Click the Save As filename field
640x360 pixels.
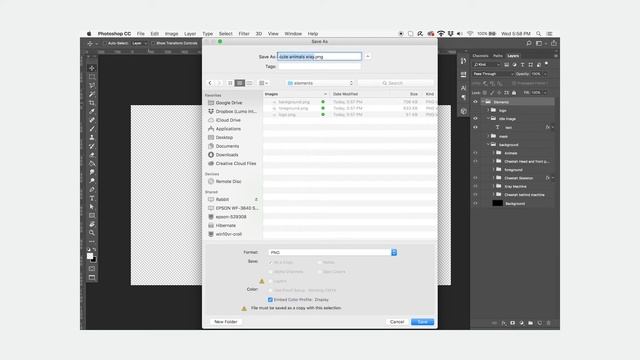click(x=319, y=56)
